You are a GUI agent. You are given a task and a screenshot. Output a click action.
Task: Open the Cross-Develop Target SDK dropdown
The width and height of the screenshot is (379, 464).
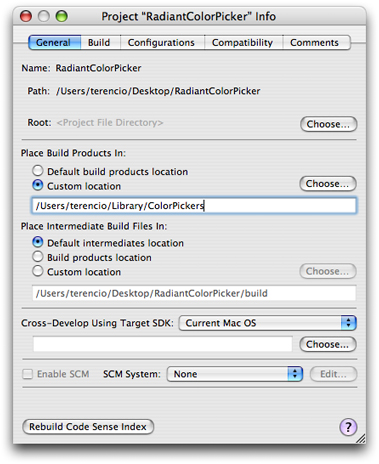point(268,323)
